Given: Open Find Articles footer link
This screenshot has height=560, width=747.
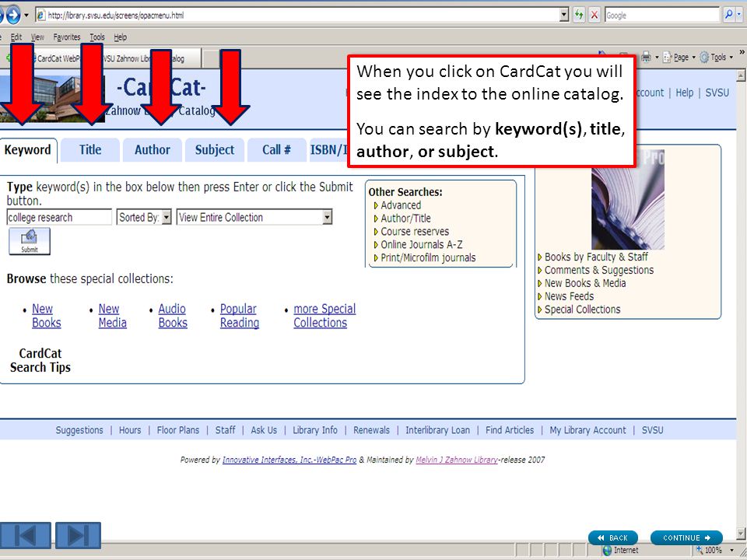Looking at the screenshot, I should point(510,430).
